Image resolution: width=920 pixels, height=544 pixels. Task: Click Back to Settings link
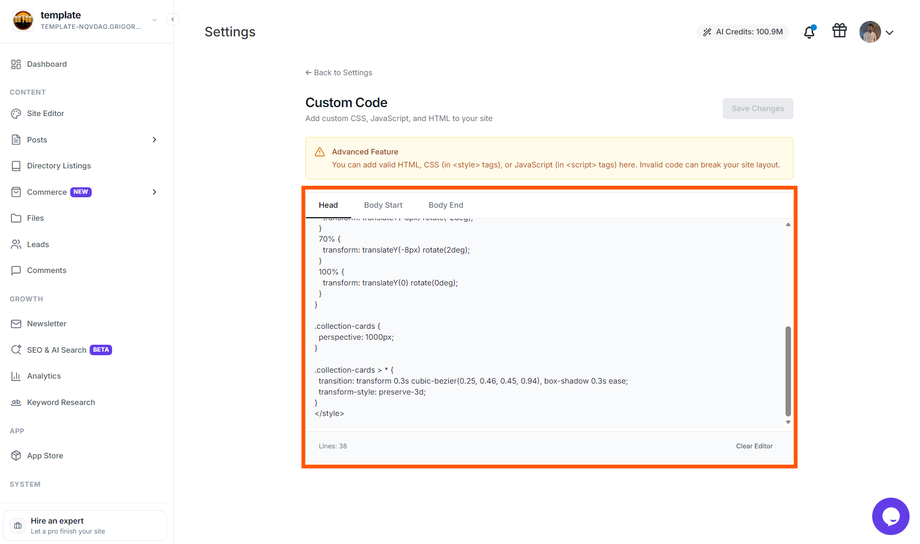339,73
